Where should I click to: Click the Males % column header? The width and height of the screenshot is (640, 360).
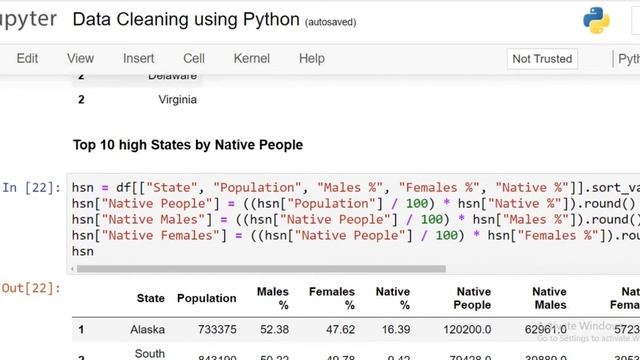[273, 298]
